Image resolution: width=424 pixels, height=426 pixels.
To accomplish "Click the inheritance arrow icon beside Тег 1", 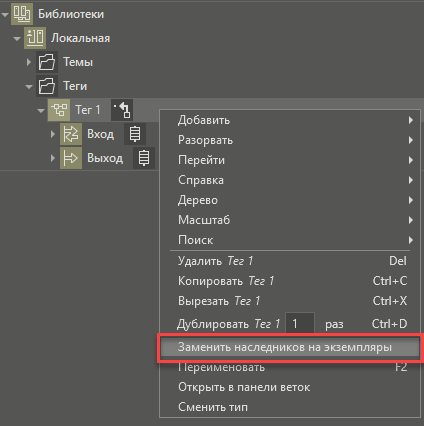I will [122, 110].
